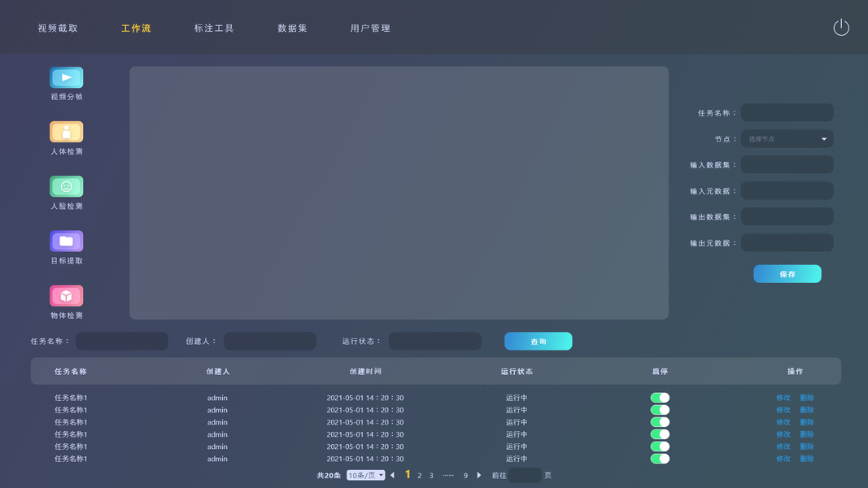Click the 查询 query button
This screenshot has height=488, width=868.
pos(538,342)
